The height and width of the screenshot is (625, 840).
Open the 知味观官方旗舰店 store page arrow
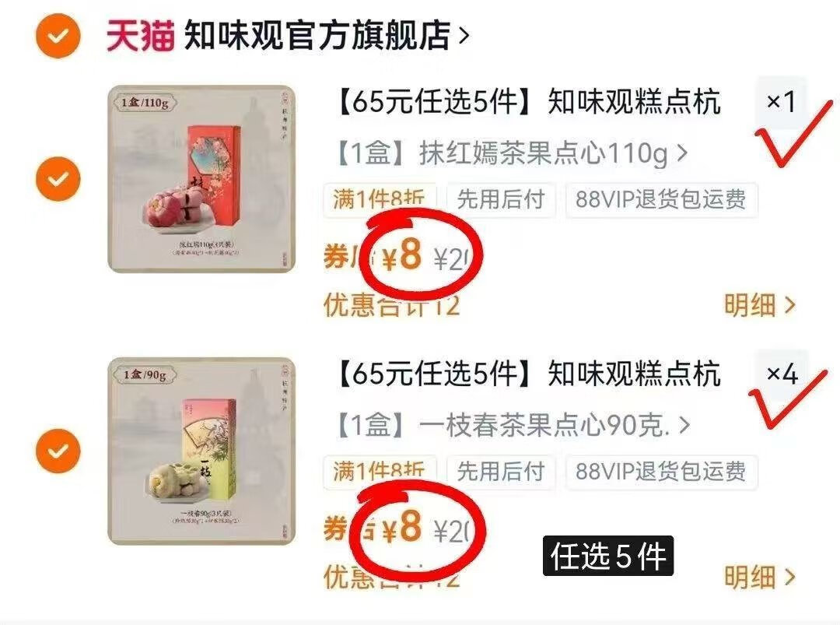pyautogui.click(x=464, y=36)
